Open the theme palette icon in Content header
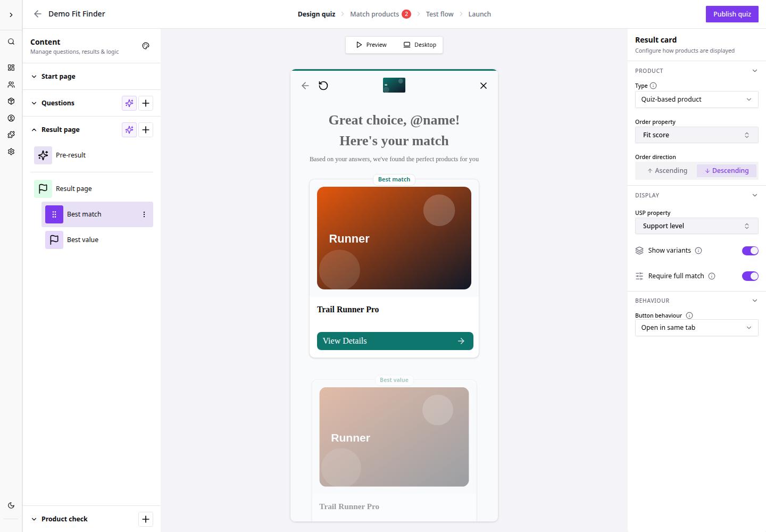Viewport: 766px width, 532px height. click(x=146, y=46)
